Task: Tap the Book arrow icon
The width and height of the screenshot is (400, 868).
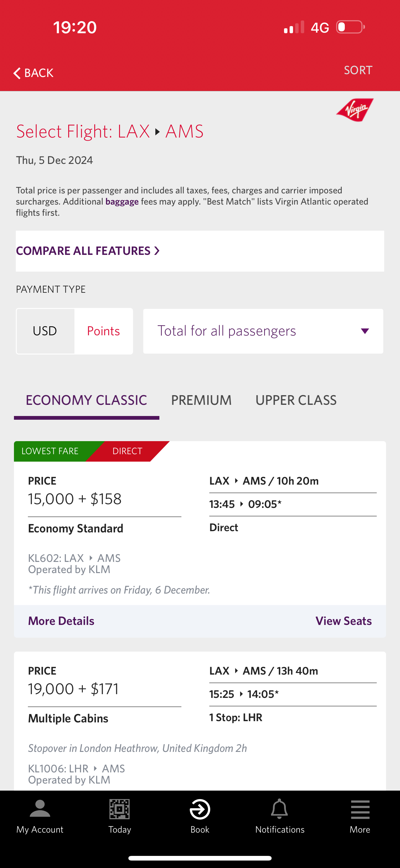Action: 200,809
